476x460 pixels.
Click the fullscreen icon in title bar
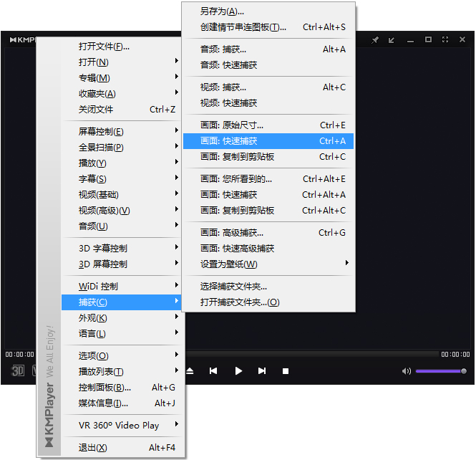(445, 39)
